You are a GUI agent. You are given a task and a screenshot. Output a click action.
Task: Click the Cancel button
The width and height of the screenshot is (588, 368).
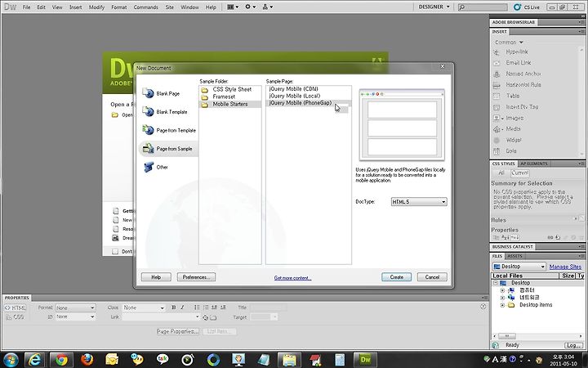(432, 277)
